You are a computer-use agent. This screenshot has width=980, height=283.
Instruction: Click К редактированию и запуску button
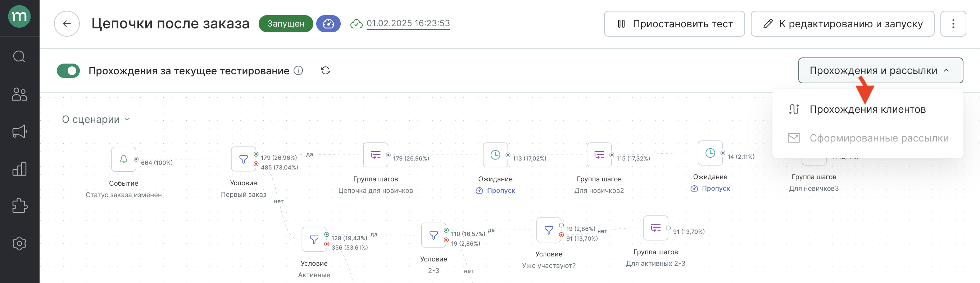[842, 24]
